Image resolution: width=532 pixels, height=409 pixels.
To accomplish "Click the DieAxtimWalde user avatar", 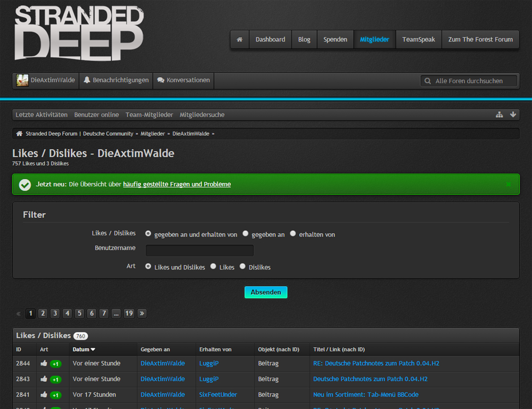I will [x=22, y=80].
